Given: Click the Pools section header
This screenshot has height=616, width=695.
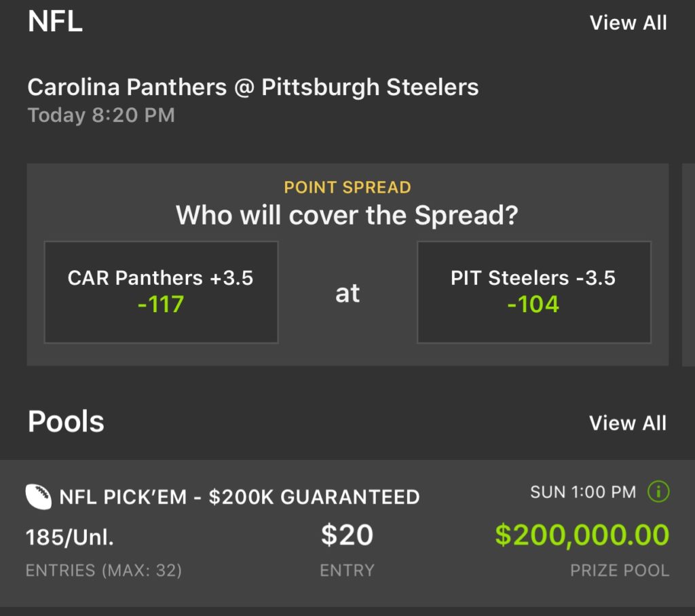Looking at the screenshot, I should [x=65, y=421].
